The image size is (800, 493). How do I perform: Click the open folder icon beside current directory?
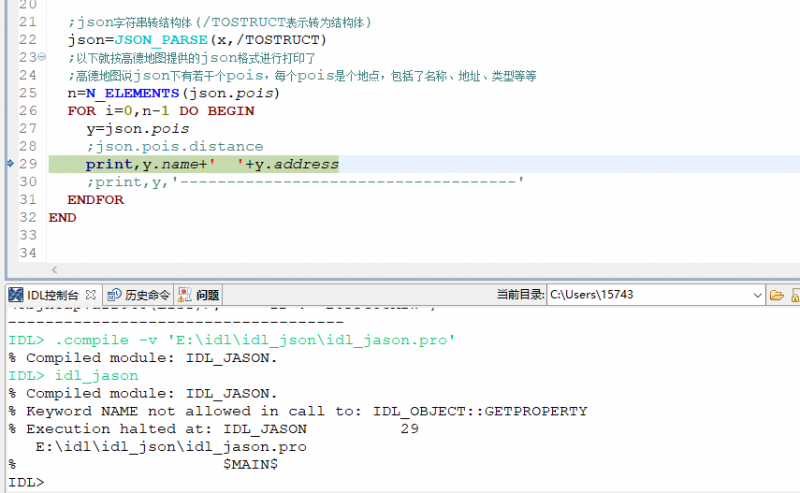pyautogui.click(x=775, y=295)
